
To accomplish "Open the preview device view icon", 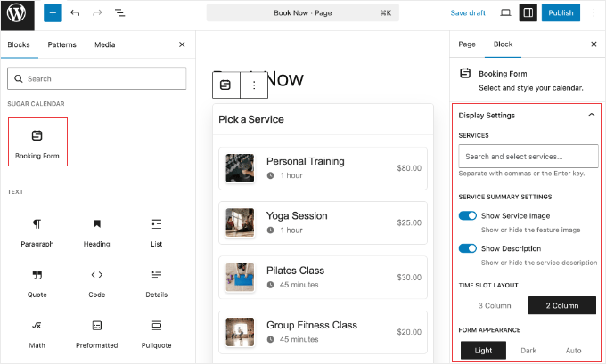I will tap(505, 13).
